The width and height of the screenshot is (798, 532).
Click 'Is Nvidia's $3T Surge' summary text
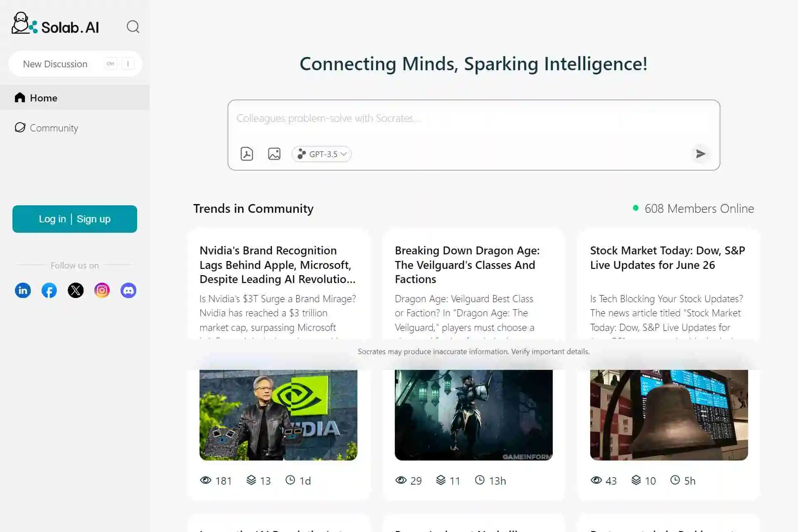[278, 313]
